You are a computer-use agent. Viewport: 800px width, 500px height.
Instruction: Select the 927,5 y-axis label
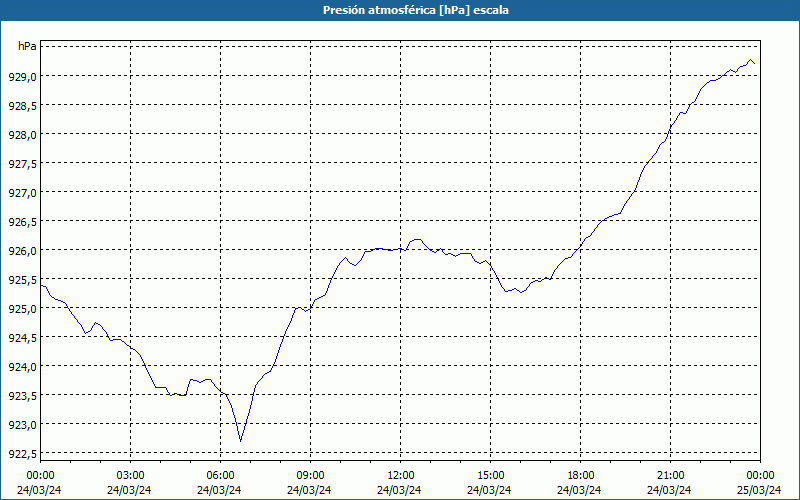tap(22, 164)
